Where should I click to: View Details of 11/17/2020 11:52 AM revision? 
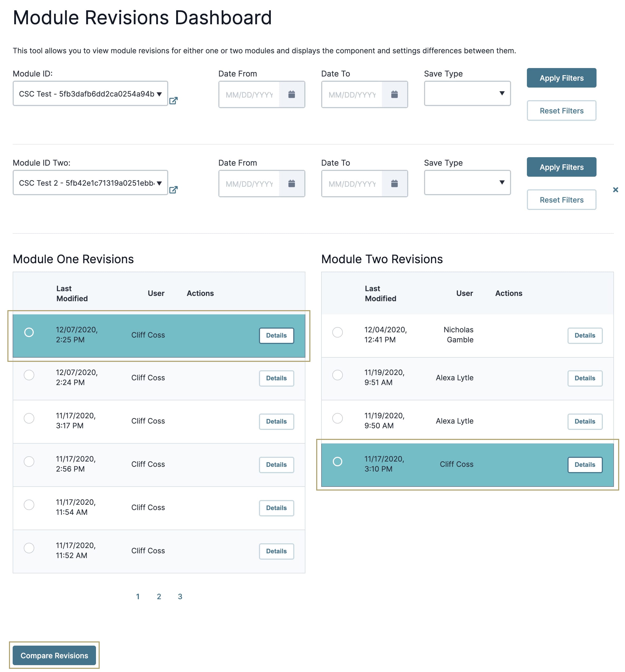(x=276, y=551)
